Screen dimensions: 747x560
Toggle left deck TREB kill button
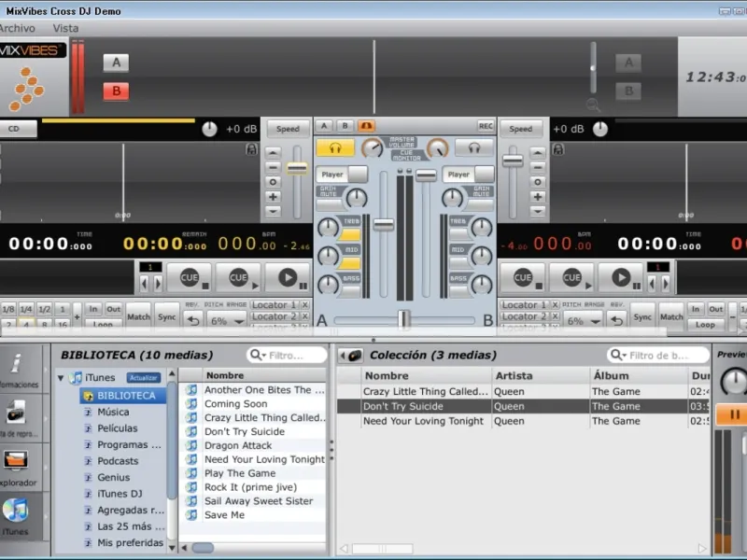351,234
